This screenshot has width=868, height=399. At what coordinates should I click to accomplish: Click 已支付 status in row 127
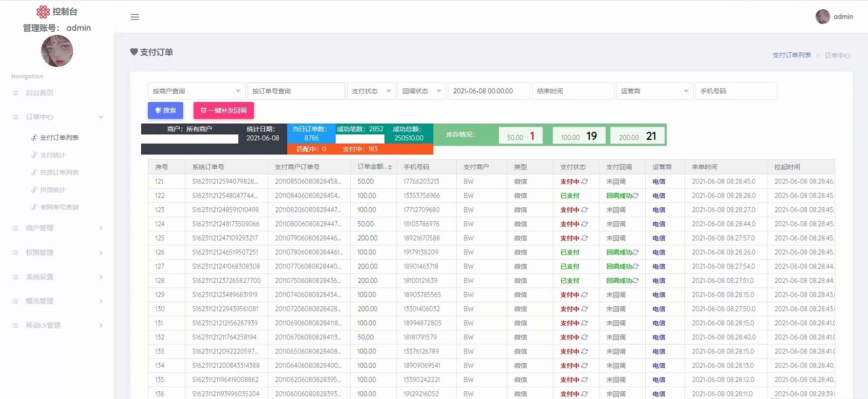(570, 267)
